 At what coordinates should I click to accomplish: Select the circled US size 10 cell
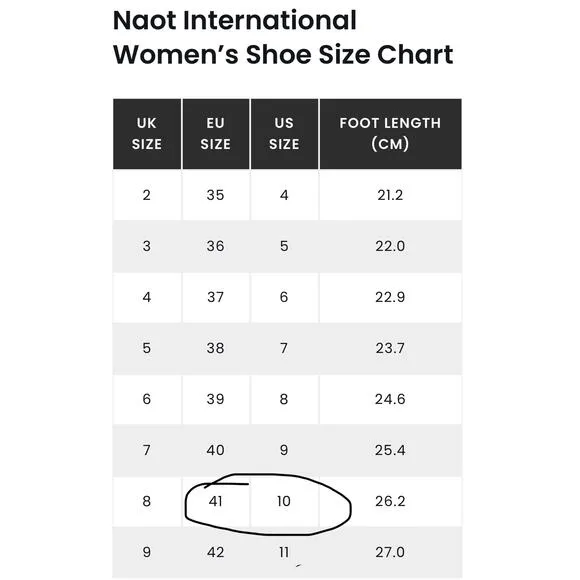pyautogui.click(x=284, y=501)
